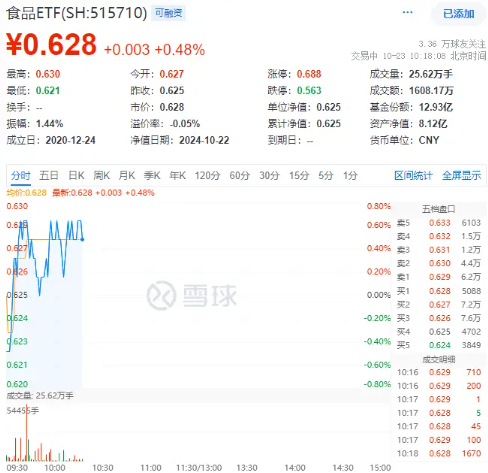
Task: Click the 卖5 0.633 order row
Action: tap(438, 223)
